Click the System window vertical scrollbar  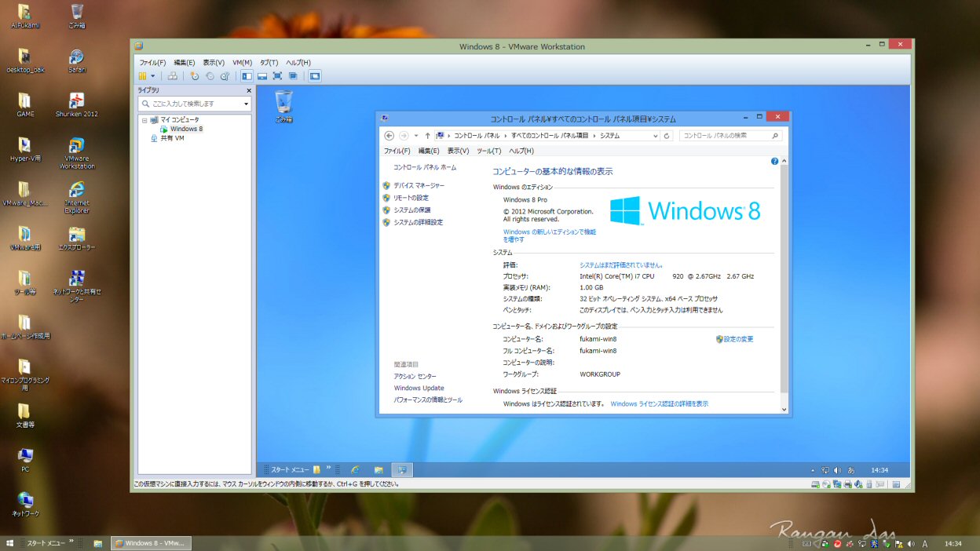tap(784, 279)
